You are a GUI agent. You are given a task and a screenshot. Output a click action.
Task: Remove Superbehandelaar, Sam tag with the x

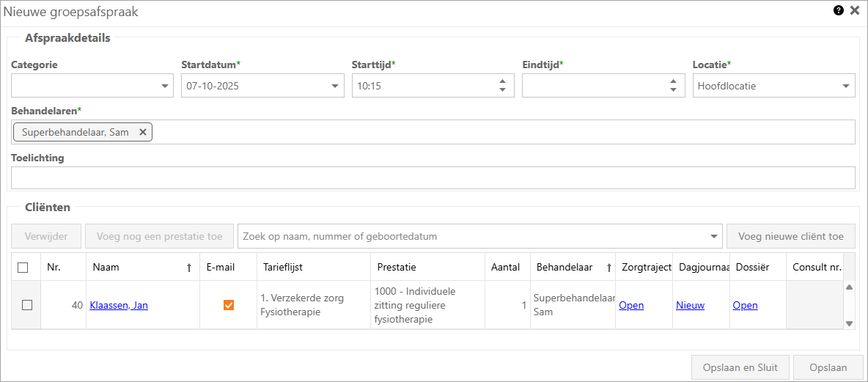coord(143,132)
